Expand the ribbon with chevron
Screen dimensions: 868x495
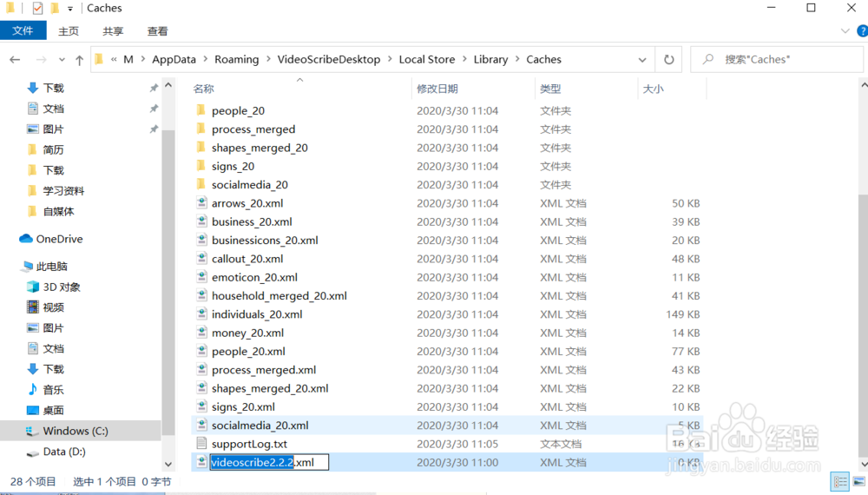point(845,31)
